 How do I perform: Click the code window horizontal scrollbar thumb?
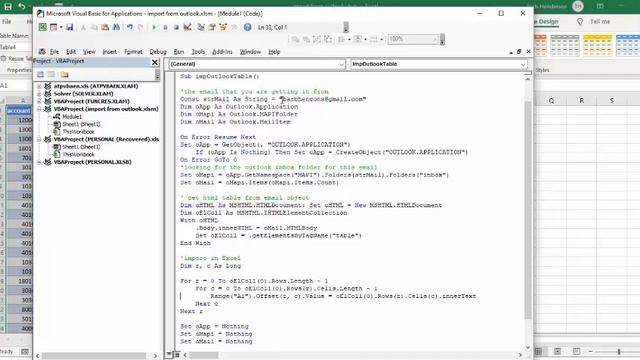point(203,355)
